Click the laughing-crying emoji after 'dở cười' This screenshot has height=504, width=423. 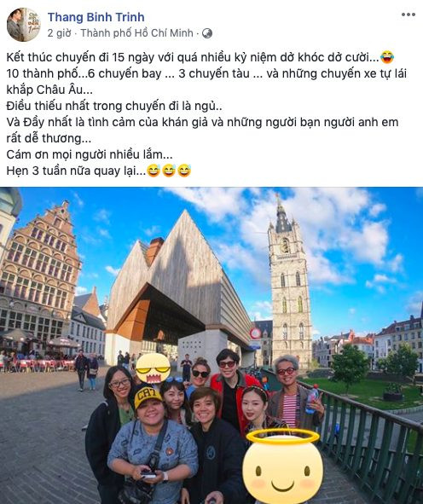pyautogui.click(x=387, y=57)
